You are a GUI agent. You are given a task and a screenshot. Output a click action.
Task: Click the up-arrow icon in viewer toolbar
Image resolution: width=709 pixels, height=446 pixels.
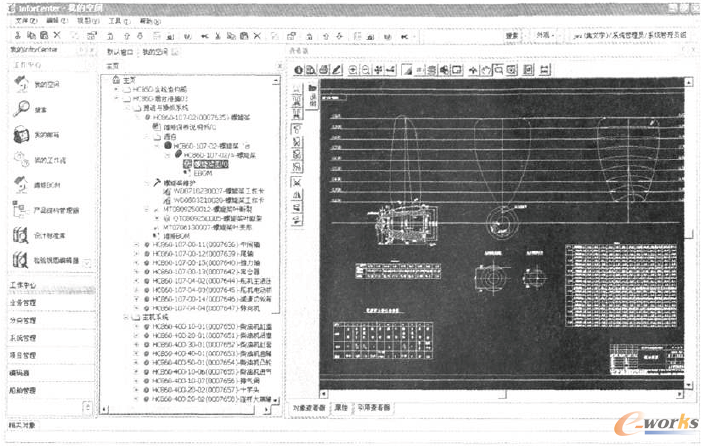pos(473,70)
